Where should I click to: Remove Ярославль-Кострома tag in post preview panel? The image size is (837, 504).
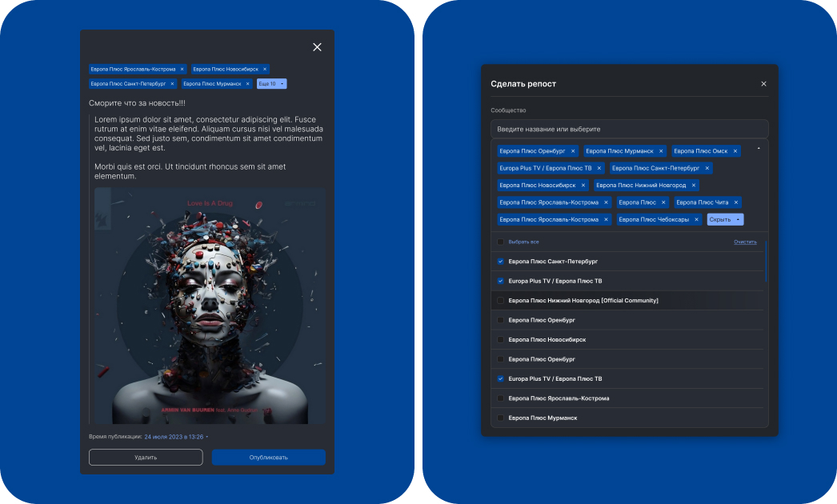pos(182,69)
